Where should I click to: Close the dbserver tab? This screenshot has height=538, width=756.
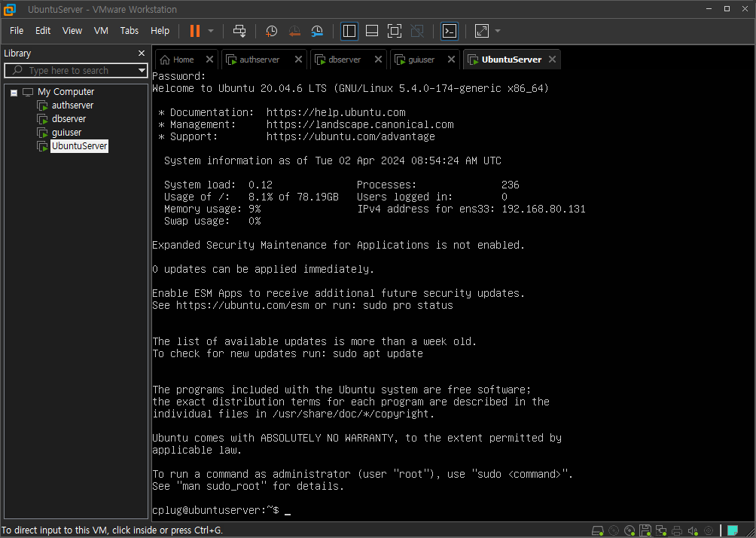coord(378,59)
